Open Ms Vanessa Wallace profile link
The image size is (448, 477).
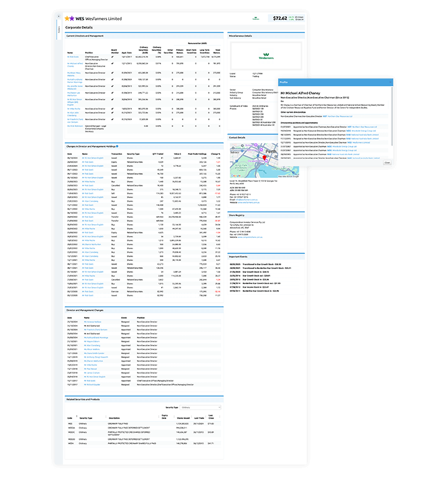tap(91, 322)
